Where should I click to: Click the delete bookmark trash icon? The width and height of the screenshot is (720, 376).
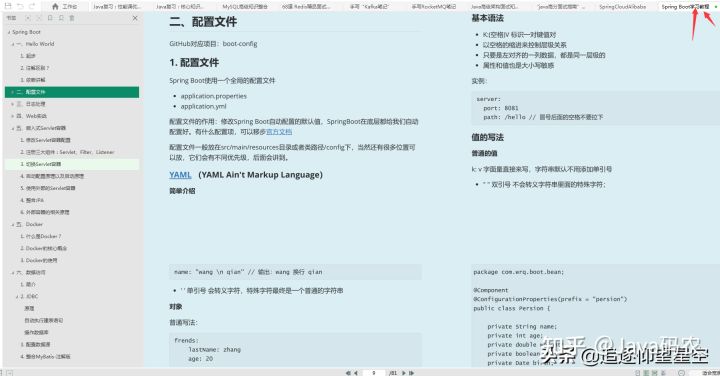click(x=72, y=18)
